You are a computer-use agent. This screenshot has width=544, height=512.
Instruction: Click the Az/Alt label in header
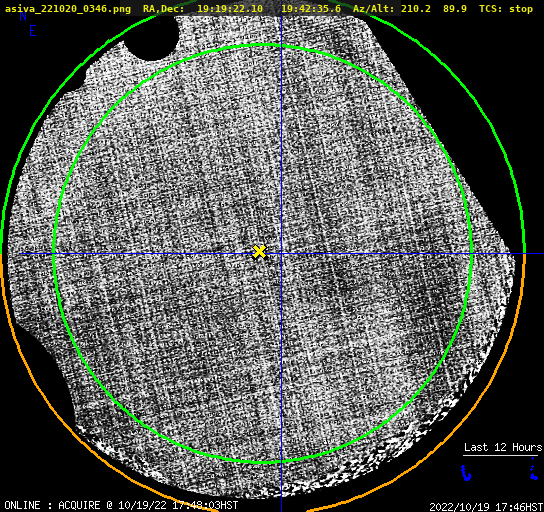point(374,9)
